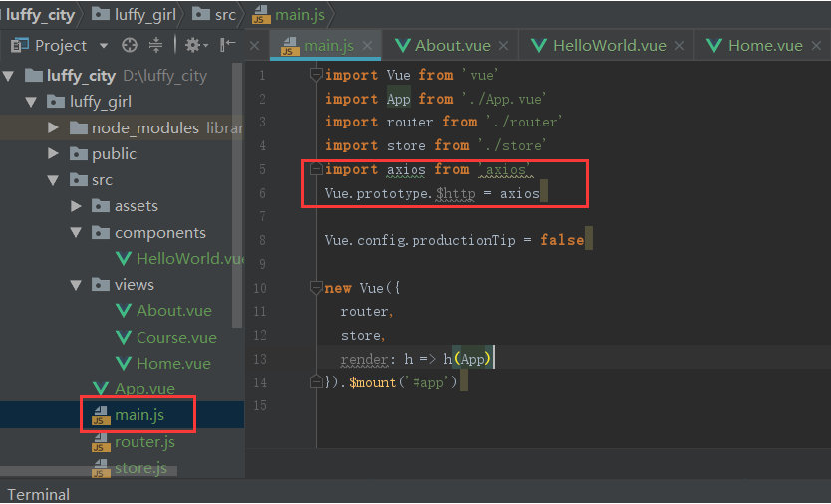Screen dimensions: 831x504
Task: Switch to the Home.vue tab
Action: pyautogui.click(x=764, y=45)
